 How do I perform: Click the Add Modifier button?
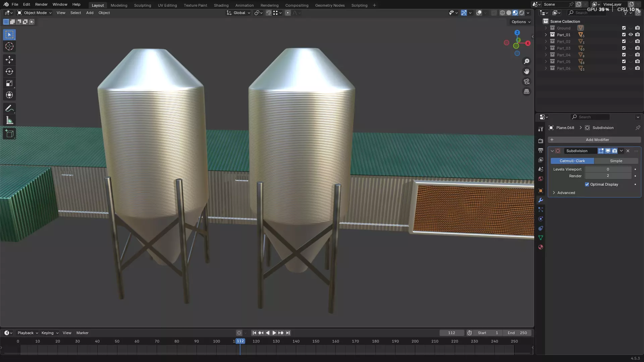click(594, 140)
